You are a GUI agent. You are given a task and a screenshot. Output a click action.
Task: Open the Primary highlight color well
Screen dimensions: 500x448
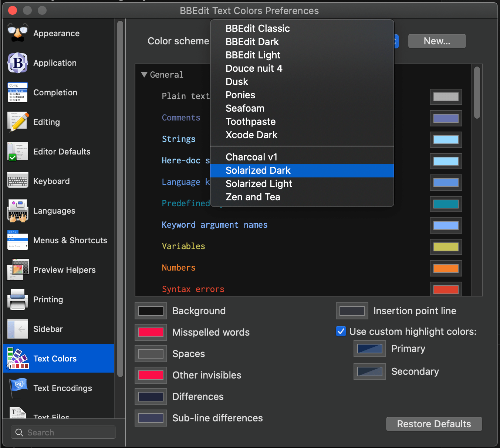(x=369, y=349)
